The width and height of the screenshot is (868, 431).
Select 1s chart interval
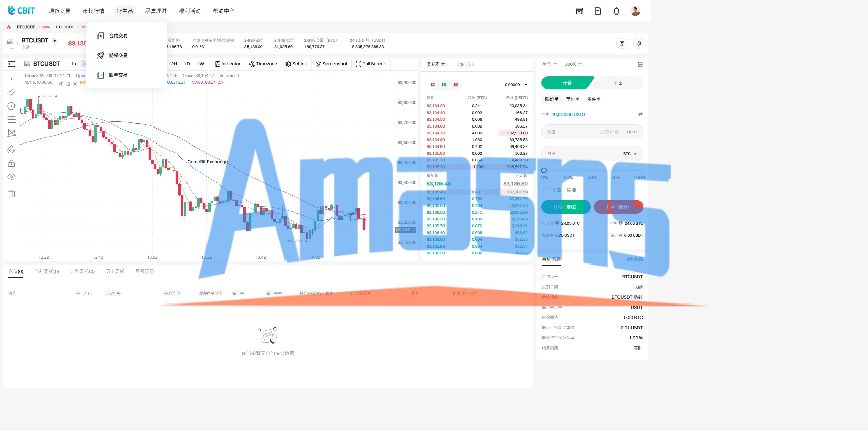point(73,64)
